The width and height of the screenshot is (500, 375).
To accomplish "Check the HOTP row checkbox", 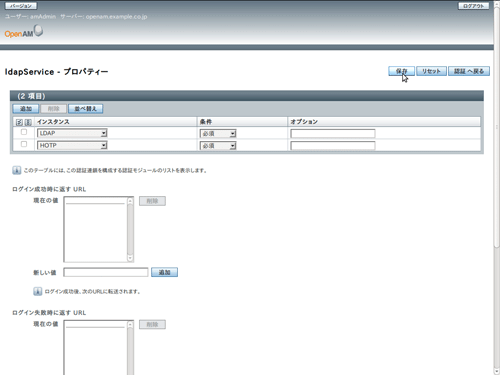I will pos(24,144).
